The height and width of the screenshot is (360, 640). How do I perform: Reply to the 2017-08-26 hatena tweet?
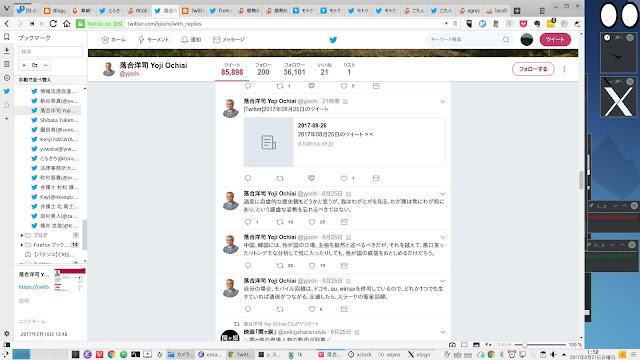(x=248, y=178)
